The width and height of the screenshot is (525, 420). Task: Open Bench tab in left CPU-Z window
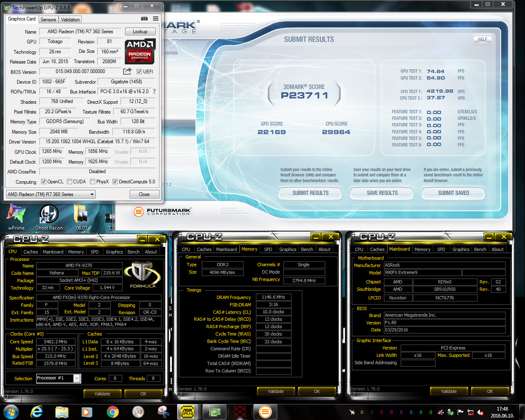pyautogui.click(x=133, y=252)
